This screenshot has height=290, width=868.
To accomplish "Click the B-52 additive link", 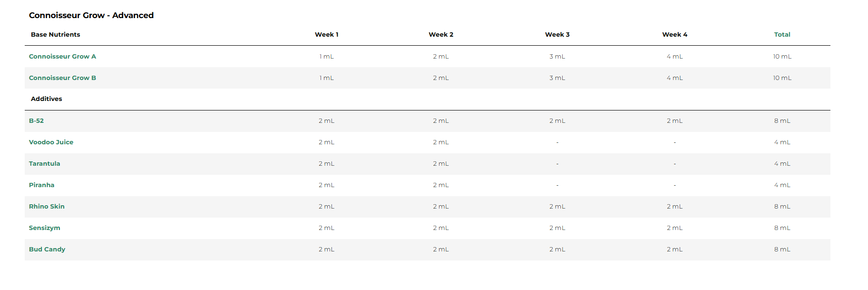I will click(x=36, y=121).
